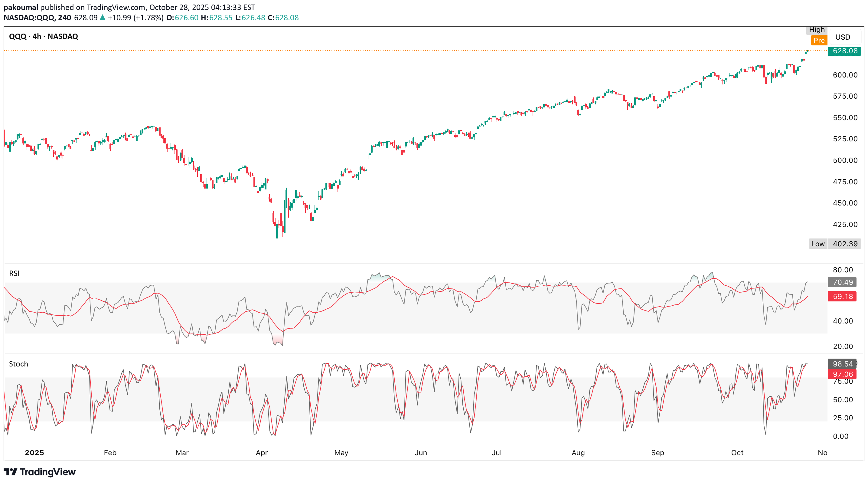
Task: Click the pakoumal author name
Action: 21,7
